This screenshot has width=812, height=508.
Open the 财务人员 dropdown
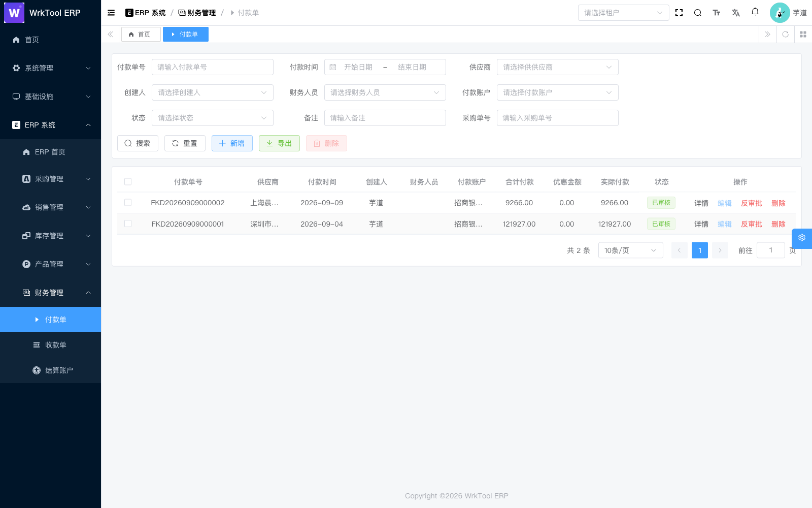385,92
